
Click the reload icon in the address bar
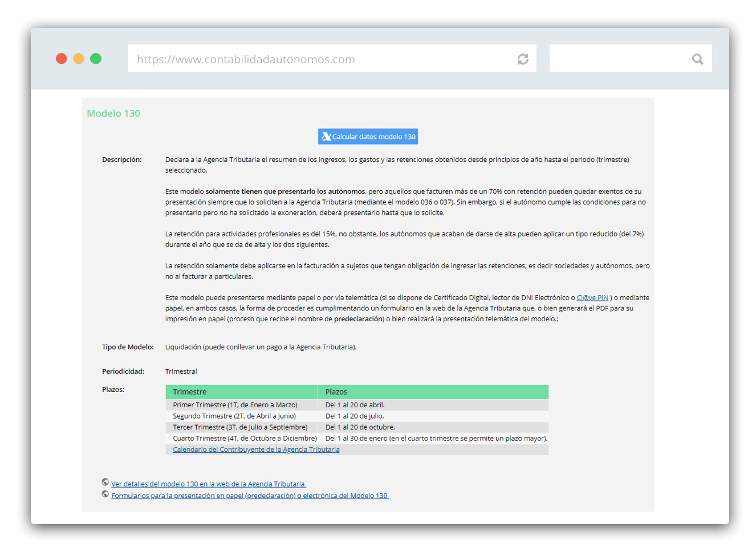[522, 59]
